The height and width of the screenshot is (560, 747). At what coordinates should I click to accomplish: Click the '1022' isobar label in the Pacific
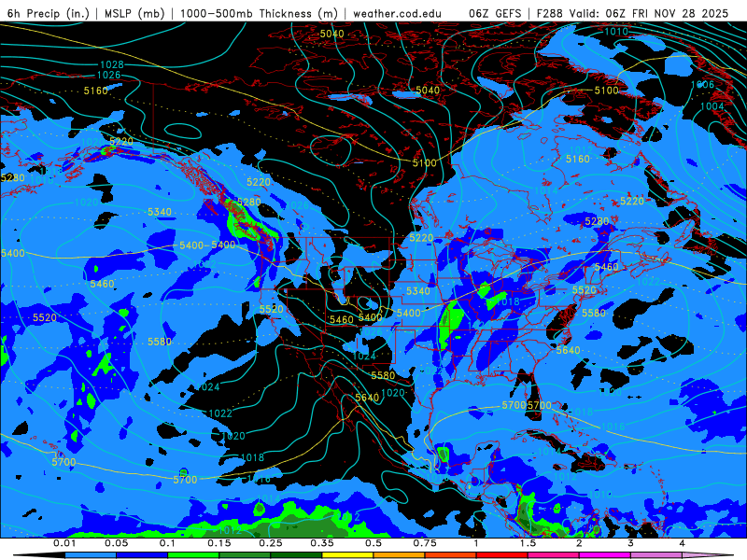point(220,413)
